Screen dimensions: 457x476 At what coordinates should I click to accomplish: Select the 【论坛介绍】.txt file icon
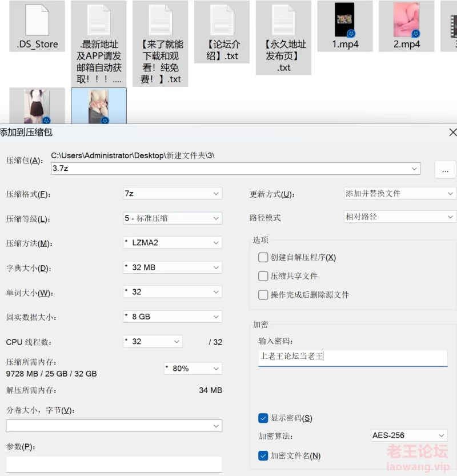coord(222,20)
